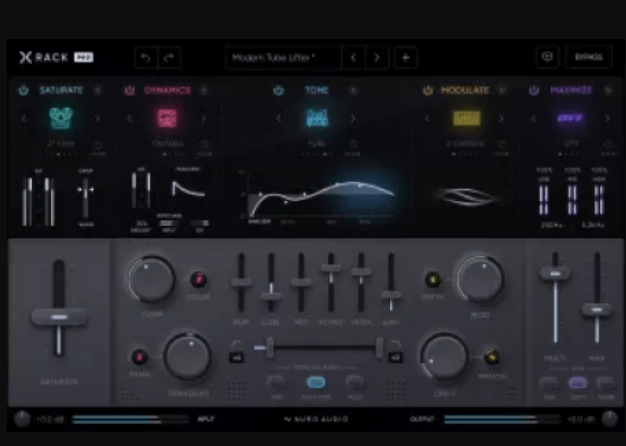Click the round icon right of Modulate title
This screenshot has width=626, height=446.
(502, 90)
